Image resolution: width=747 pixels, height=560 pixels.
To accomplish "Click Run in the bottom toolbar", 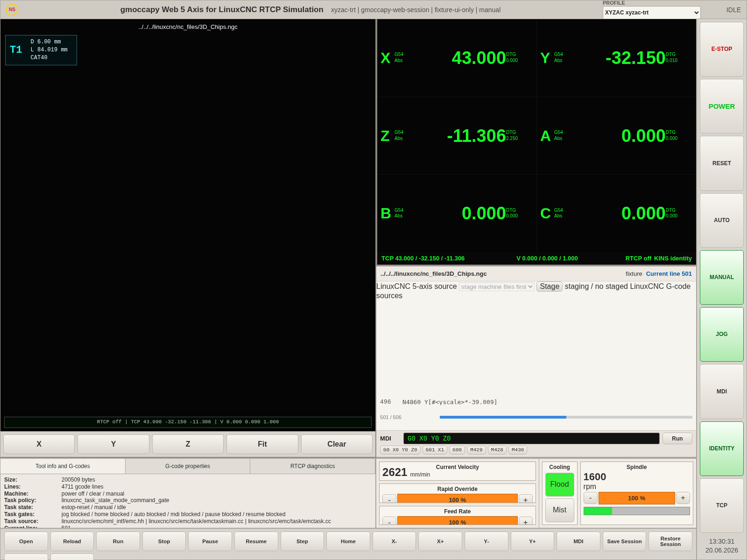I will click(118, 541).
